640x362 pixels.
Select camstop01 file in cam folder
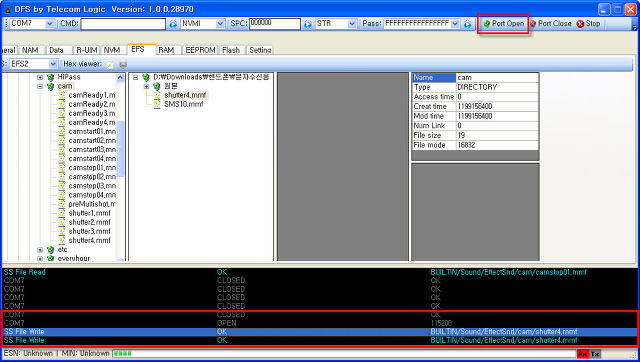click(x=92, y=168)
